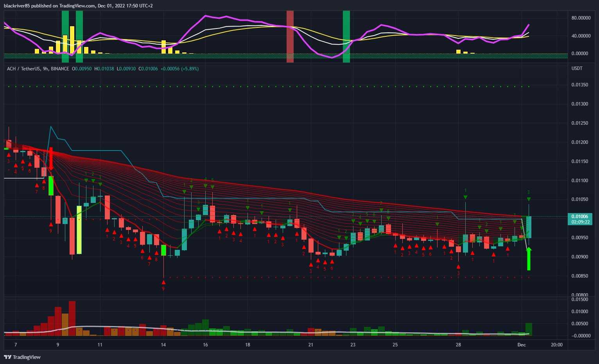Click the 0.01500 volume axis label
This screenshot has height=364, width=599.
click(580, 299)
